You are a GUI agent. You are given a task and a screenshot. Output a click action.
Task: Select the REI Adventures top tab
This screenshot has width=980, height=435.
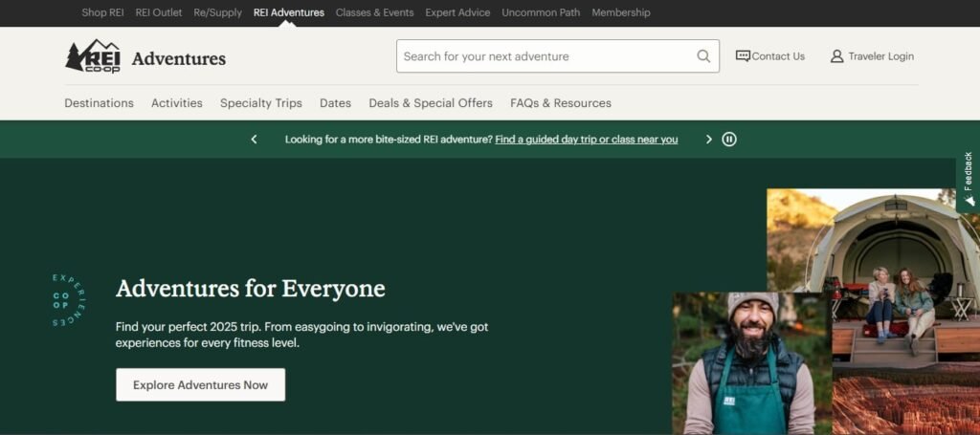pyautogui.click(x=289, y=12)
